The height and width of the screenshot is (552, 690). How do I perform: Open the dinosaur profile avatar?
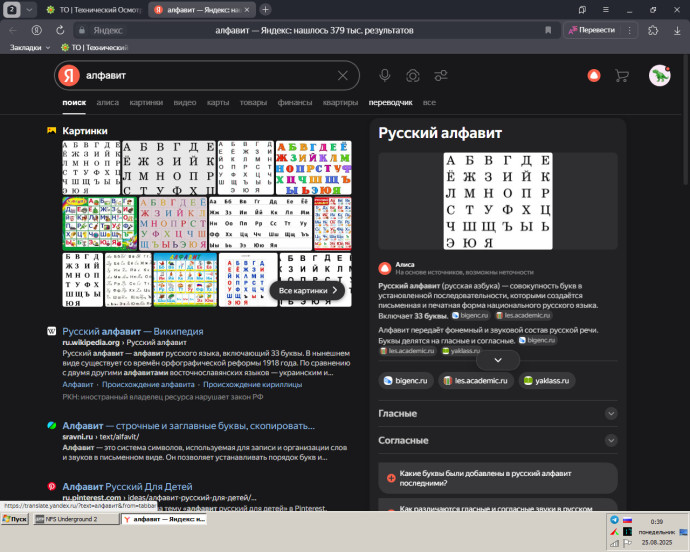click(659, 75)
